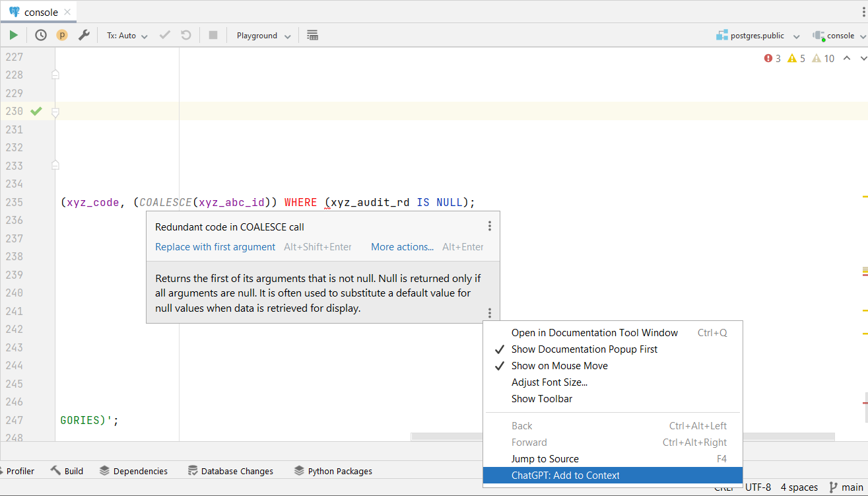Open the Build tool window

[x=67, y=471]
